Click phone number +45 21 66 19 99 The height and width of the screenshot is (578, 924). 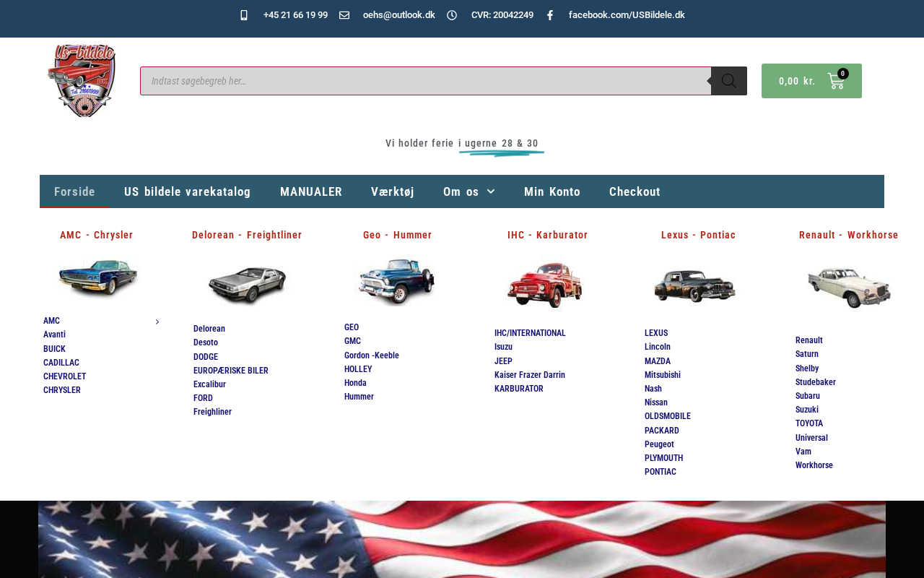pyautogui.click(x=295, y=15)
